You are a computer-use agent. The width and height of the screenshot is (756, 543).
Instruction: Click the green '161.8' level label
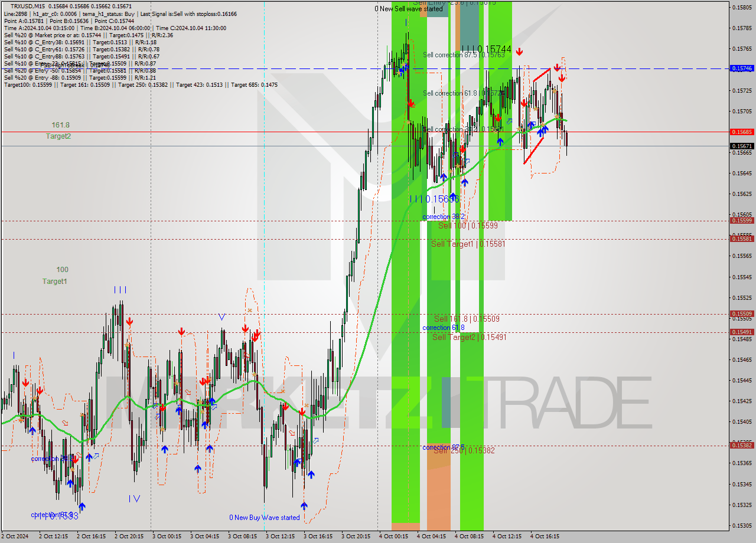tap(61, 125)
